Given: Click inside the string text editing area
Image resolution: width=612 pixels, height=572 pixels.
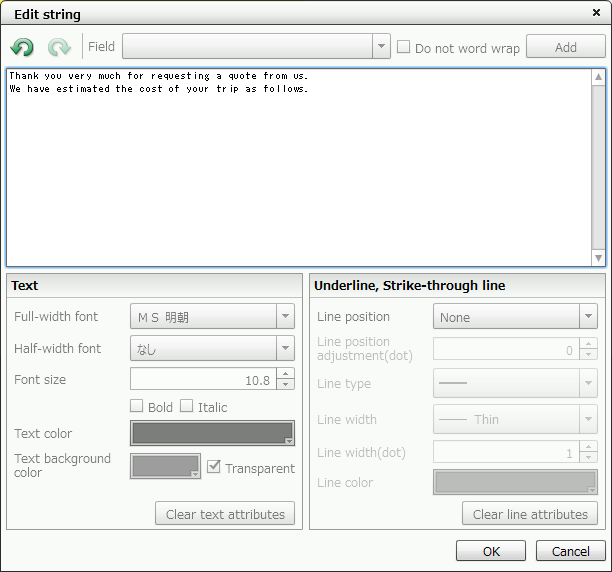Looking at the screenshot, I should pyautogui.click(x=298, y=170).
